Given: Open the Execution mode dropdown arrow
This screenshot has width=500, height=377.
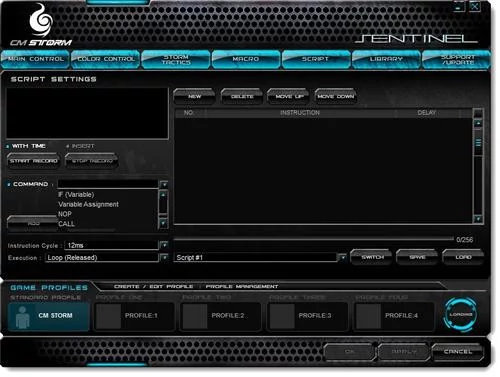Looking at the screenshot, I should [164, 258].
